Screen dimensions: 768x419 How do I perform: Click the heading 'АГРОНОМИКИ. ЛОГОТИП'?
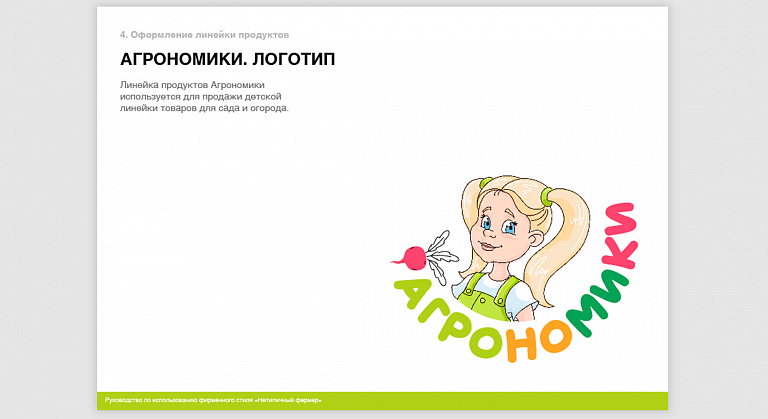[x=228, y=59]
